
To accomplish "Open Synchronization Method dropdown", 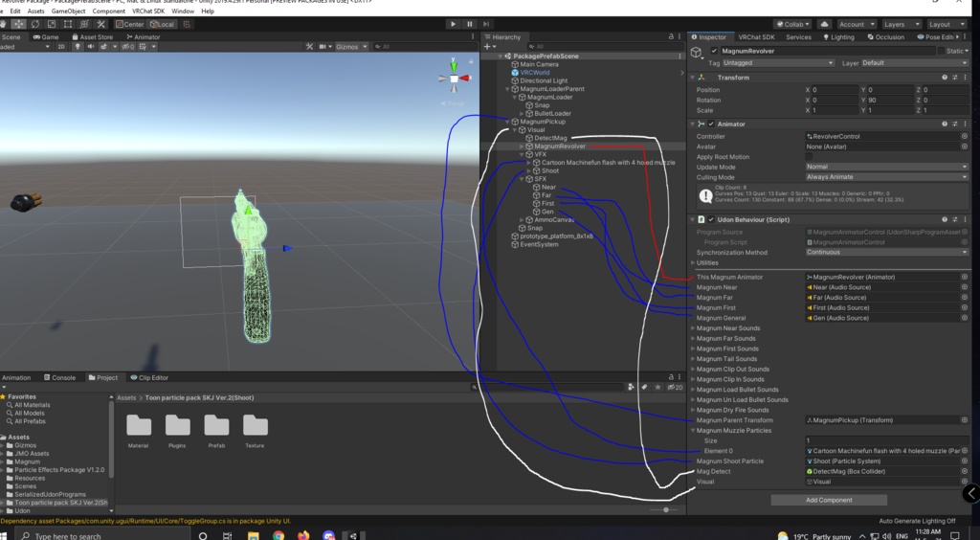I will coord(887,253).
